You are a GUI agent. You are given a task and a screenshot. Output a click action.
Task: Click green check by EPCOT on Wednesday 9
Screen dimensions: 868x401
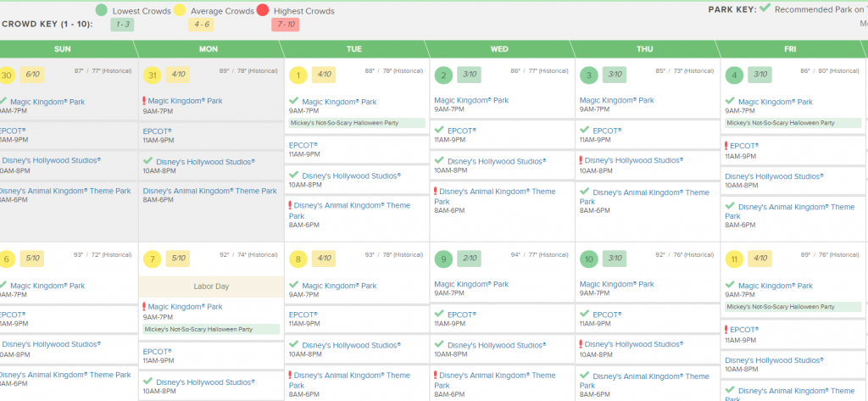click(x=440, y=314)
